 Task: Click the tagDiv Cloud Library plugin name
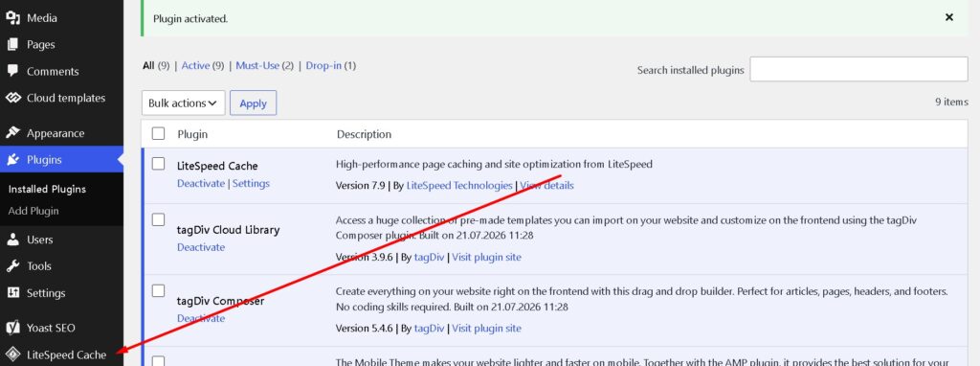click(228, 230)
